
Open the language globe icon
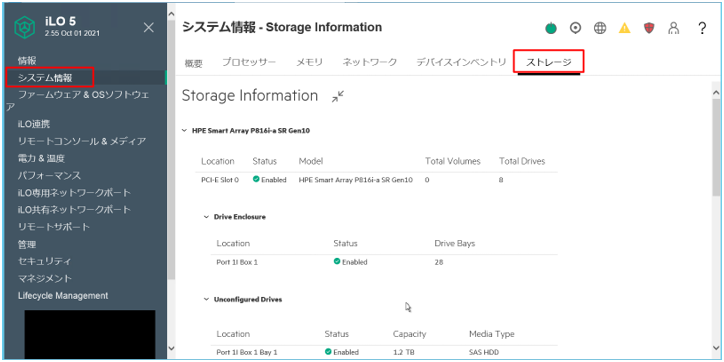click(600, 29)
